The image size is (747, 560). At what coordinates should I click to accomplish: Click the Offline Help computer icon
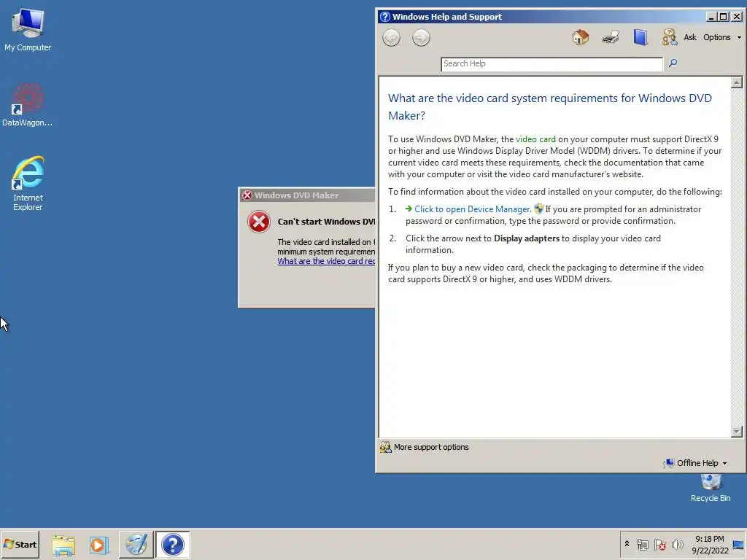(670, 463)
